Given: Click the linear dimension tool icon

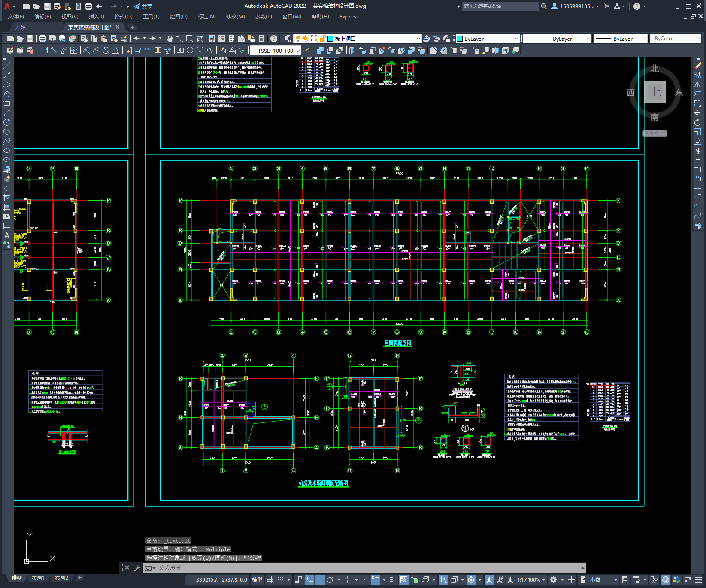Looking at the screenshot, I should (x=44, y=50).
